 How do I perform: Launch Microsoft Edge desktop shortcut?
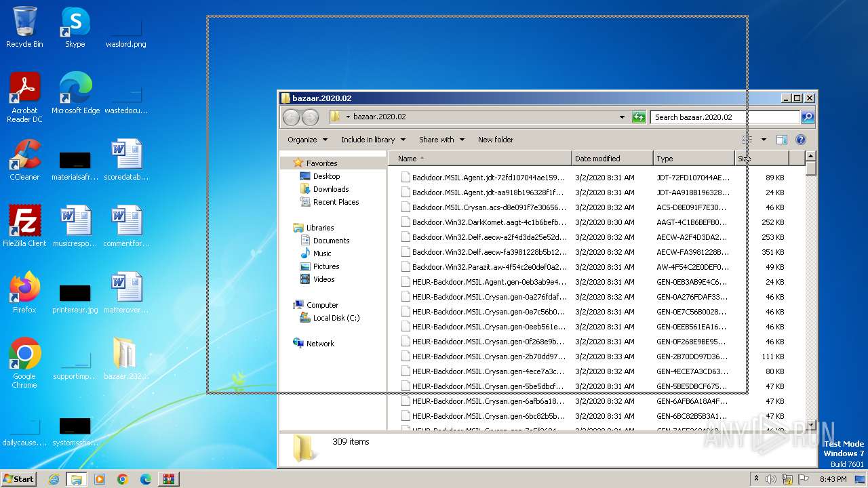click(x=75, y=94)
